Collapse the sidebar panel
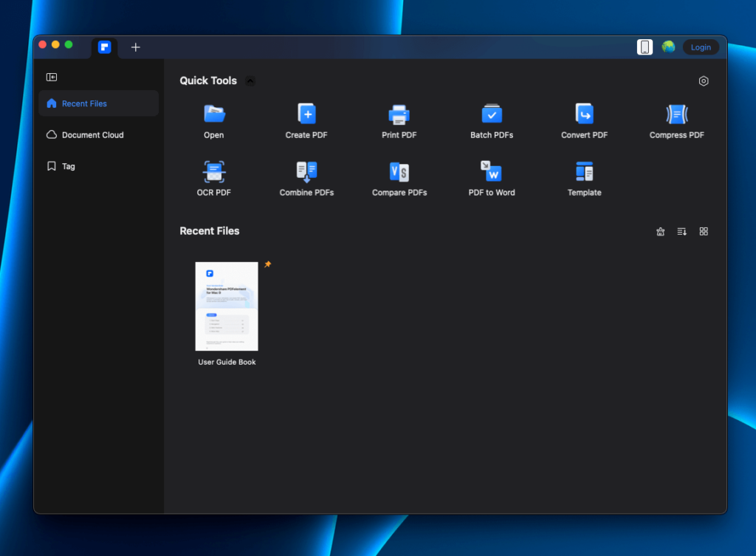The width and height of the screenshot is (756, 556). coord(52,77)
